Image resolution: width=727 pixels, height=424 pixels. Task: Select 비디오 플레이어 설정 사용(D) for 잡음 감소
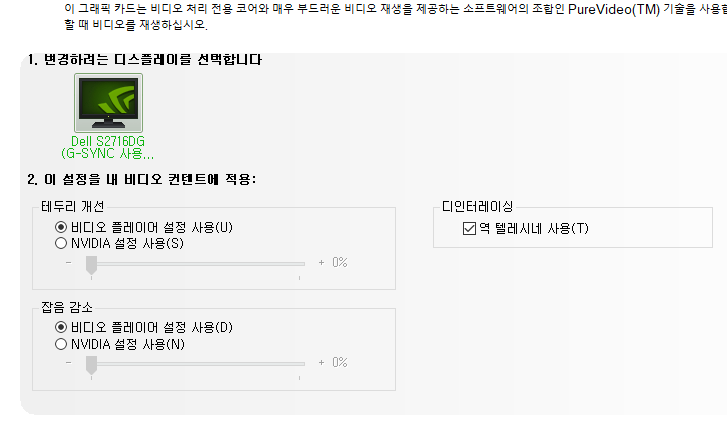(62, 327)
